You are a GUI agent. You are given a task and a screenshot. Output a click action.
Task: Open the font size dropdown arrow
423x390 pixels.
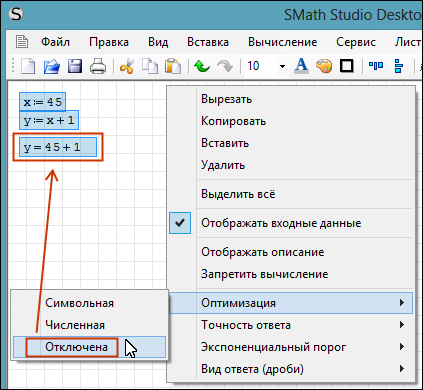282,66
